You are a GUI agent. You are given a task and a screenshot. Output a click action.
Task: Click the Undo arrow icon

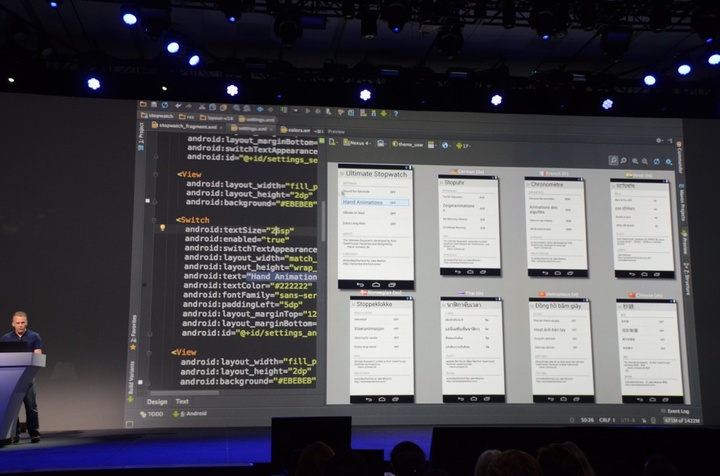[x=178, y=106]
